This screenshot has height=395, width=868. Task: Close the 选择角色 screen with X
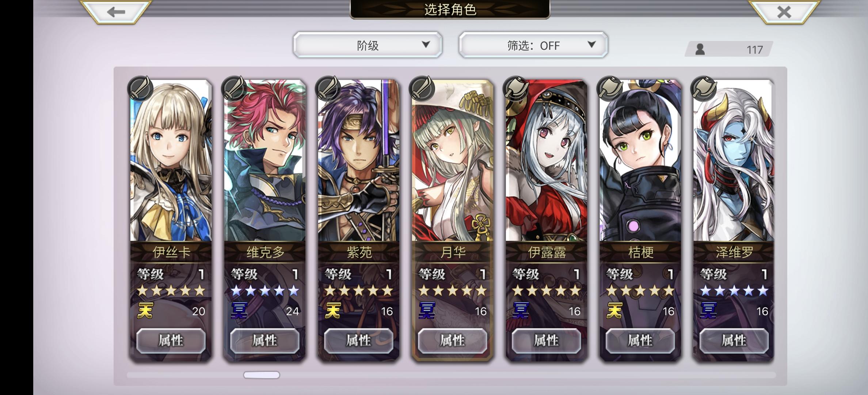[784, 12]
